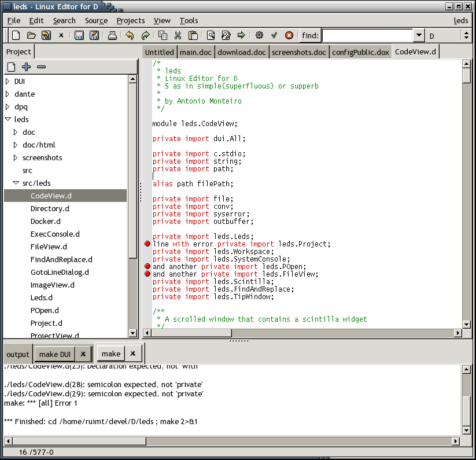Select FindAndReplace.d in the project tree
Screen dimensions: 476x460
click(61, 260)
